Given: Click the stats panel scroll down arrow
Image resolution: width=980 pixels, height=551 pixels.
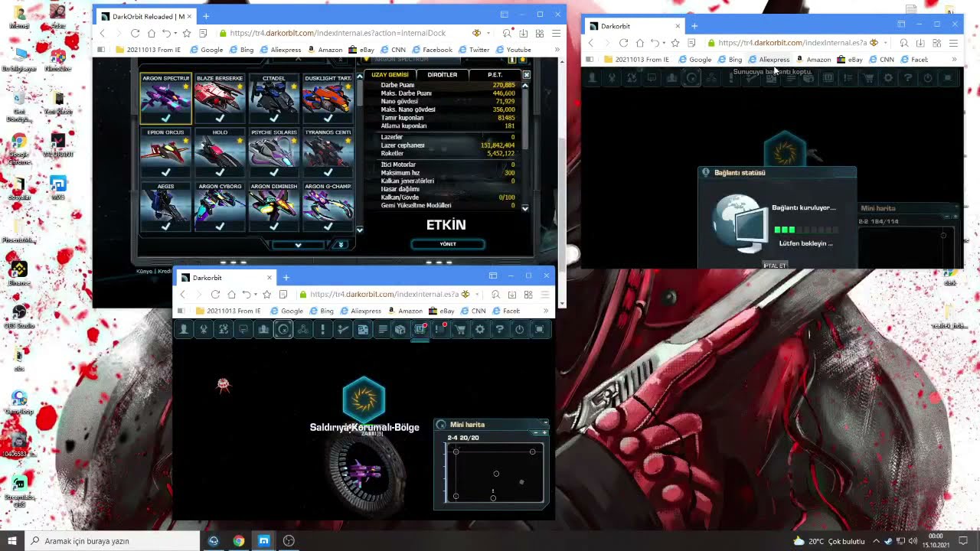Looking at the screenshot, I should [x=525, y=207].
